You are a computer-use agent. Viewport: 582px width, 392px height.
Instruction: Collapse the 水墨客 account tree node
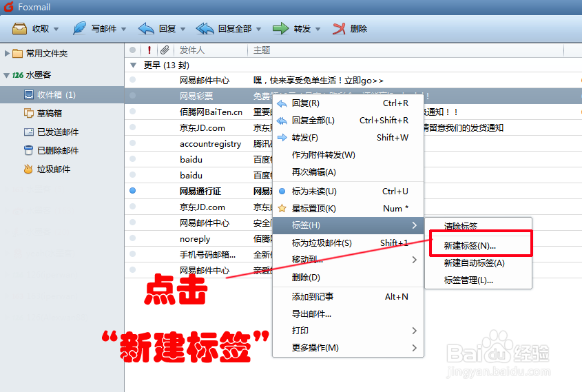click(6, 75)
